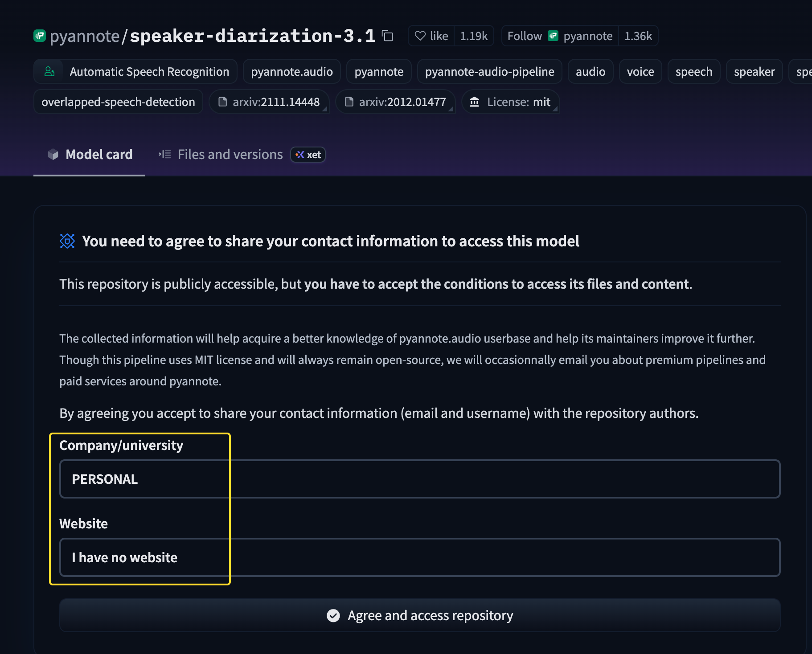Image resolution: width=812 pixels, height=654 pixels.
Task: Click the document icon on arxiv:2111.14448
Action: click(222, 102)
